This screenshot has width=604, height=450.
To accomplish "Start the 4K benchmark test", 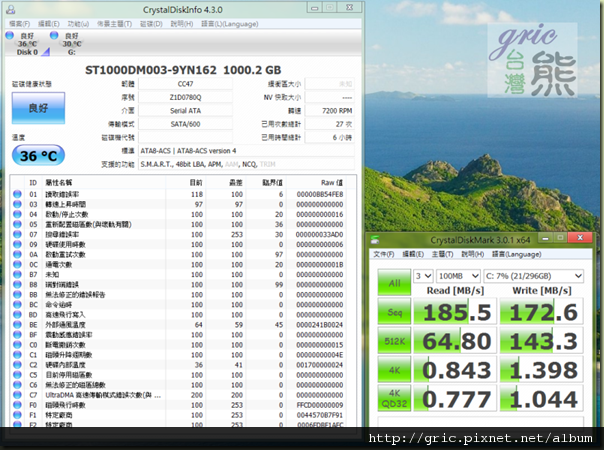I will [x=394, y=370].
